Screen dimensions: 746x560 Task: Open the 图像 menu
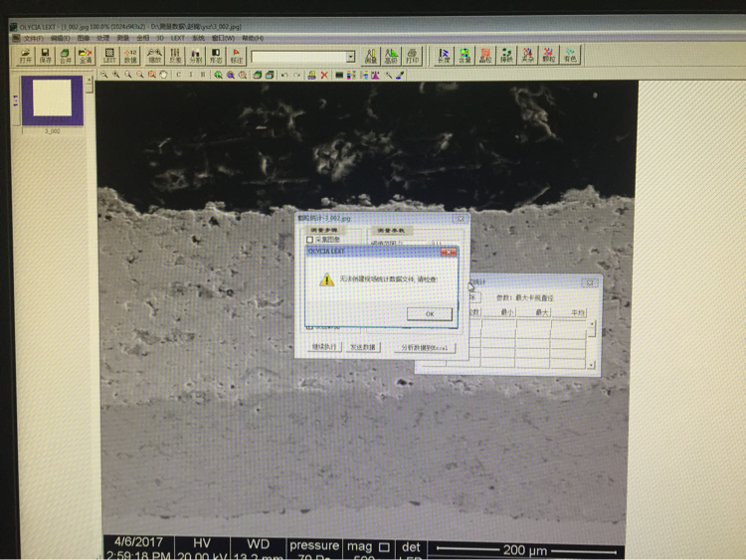coord(83,38)
